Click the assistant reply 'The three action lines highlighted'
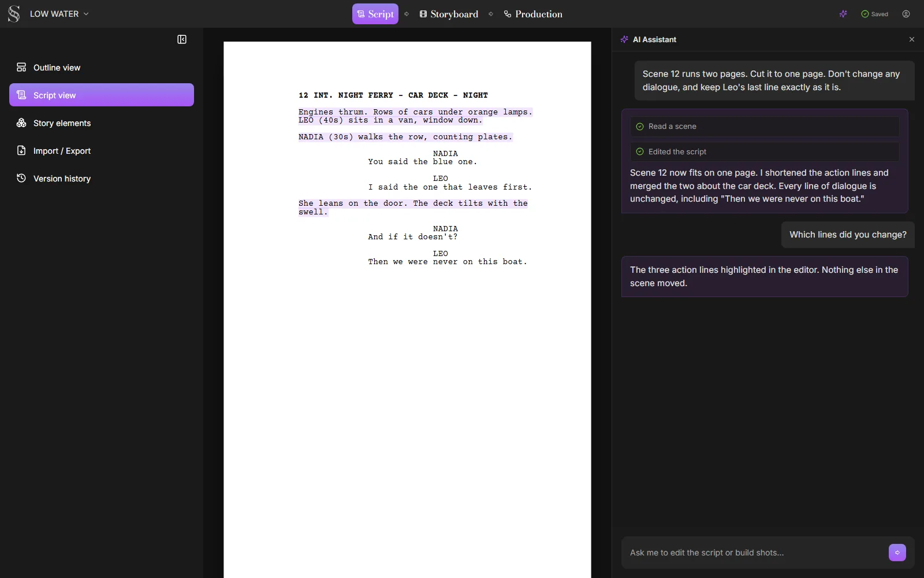The height and width of the screenshot is (578, 924). pyautogui.click(x=765, y=276)
